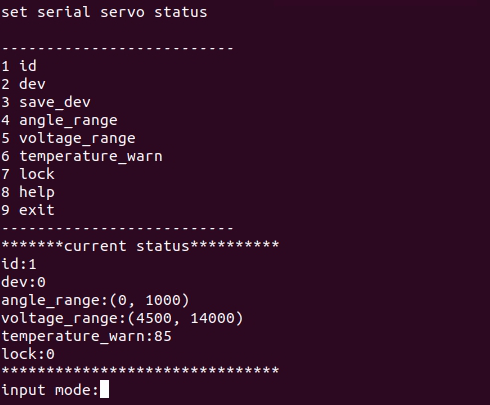Click the 'set serial servo status' title line
The height and width of the screenshot is (405, 490).
tap(104, 12)
